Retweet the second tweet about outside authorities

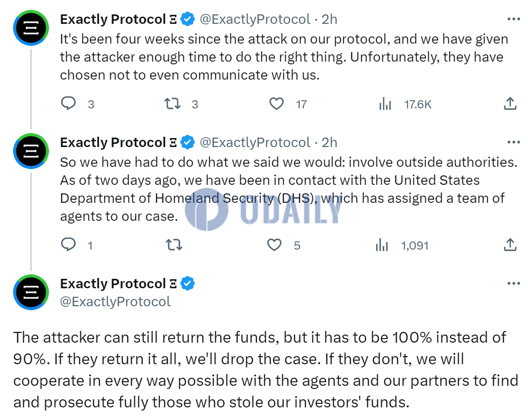tap(174, 245)
